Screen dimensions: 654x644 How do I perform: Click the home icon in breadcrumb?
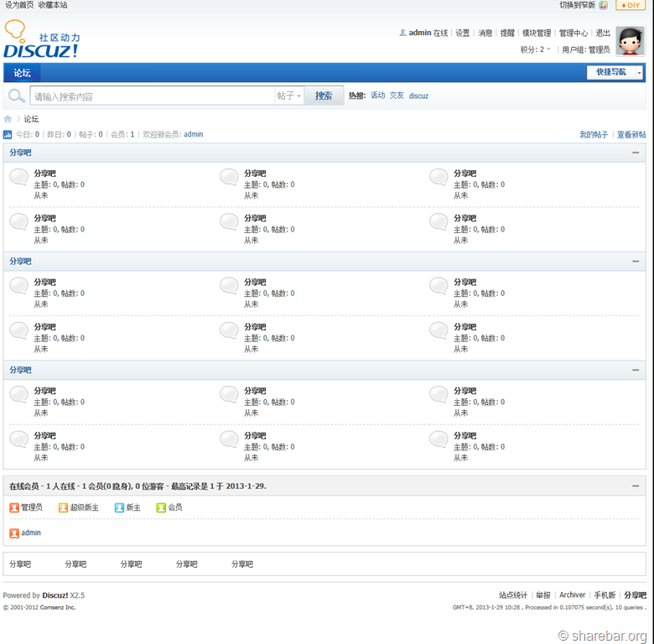(8, 119)
